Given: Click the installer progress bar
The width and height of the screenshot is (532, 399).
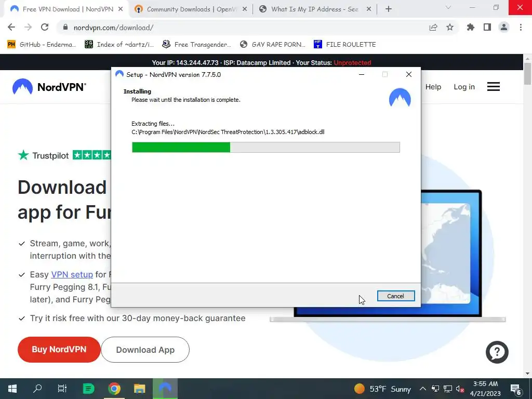Looking at the screenshot, I should 266,147.
